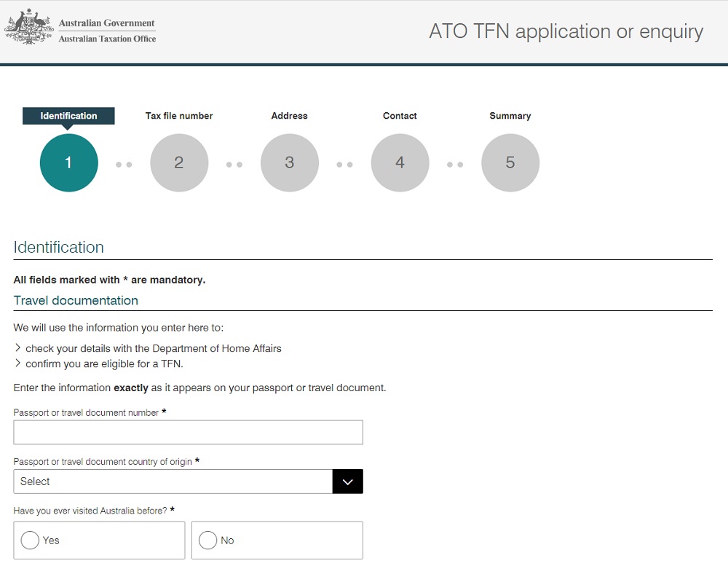Click the step 2 circle
This screenshot has width=728, height=566.
[x=179, y=163]
